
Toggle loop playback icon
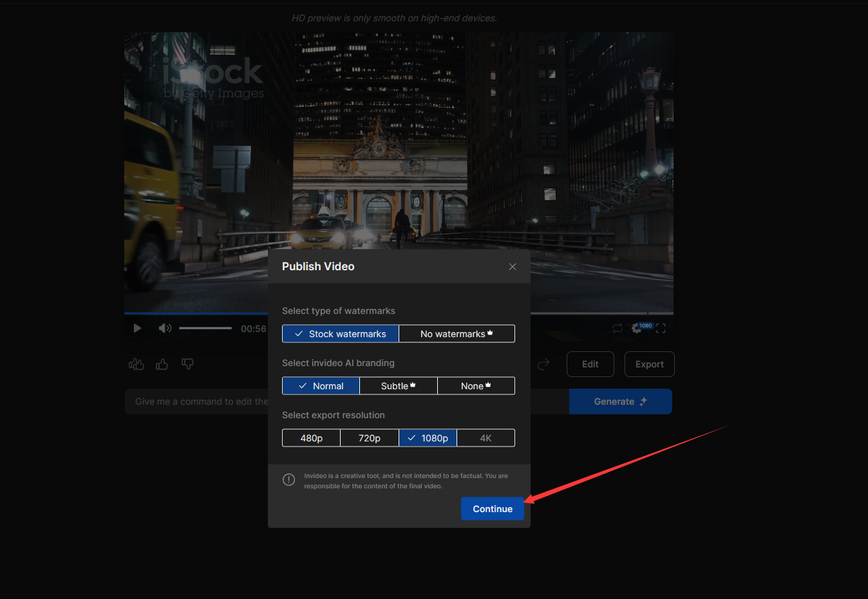[618, 328]
